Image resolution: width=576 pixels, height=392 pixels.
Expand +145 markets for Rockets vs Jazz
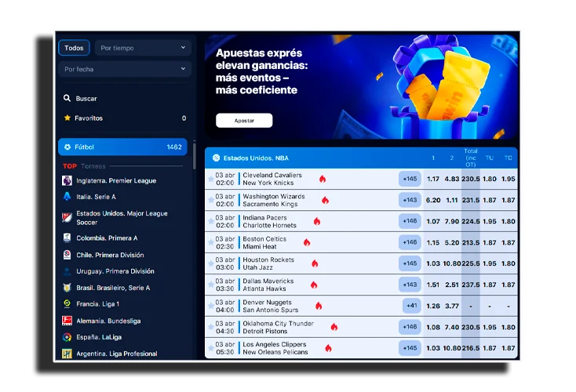(410, 263)
